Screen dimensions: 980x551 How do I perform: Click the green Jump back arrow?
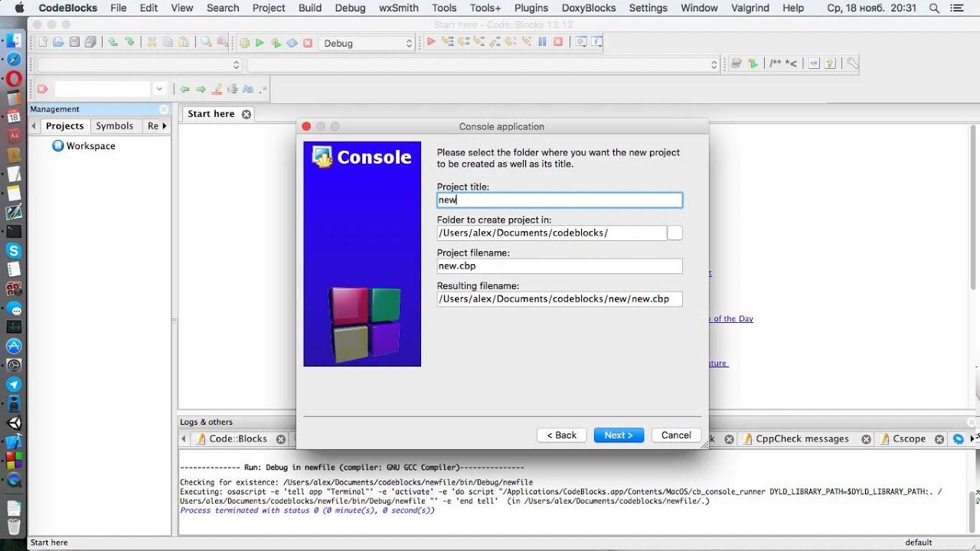click(x=185, y=90)
